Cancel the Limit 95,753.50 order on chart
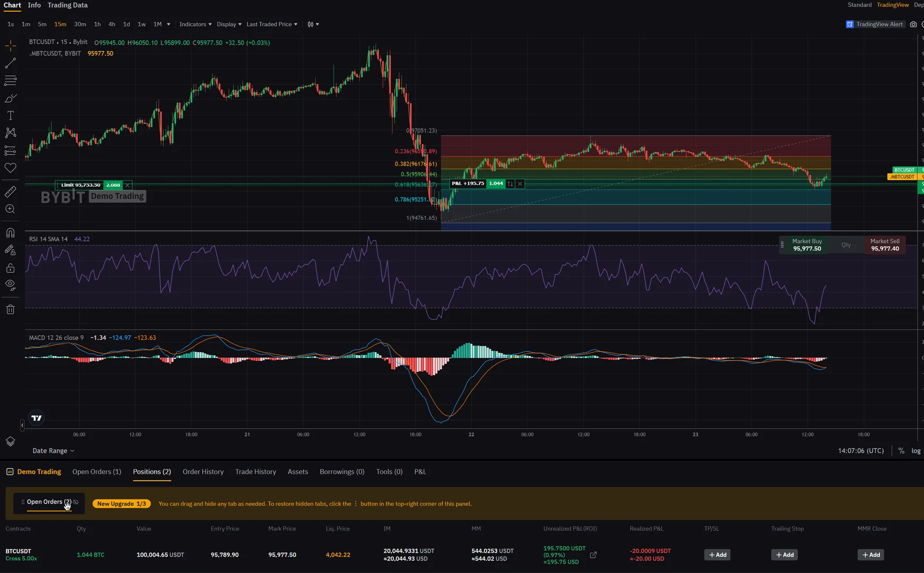Screen dimensions: 924x573 click(127, 185)
